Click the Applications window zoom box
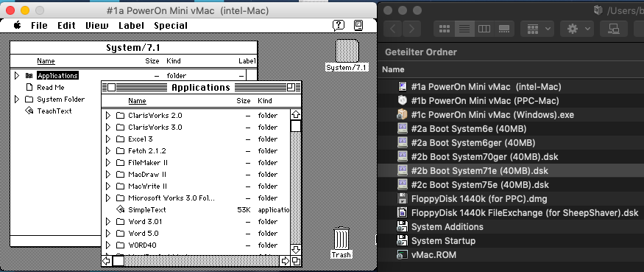Screen dimensions: 644x272 click(291, 87)
